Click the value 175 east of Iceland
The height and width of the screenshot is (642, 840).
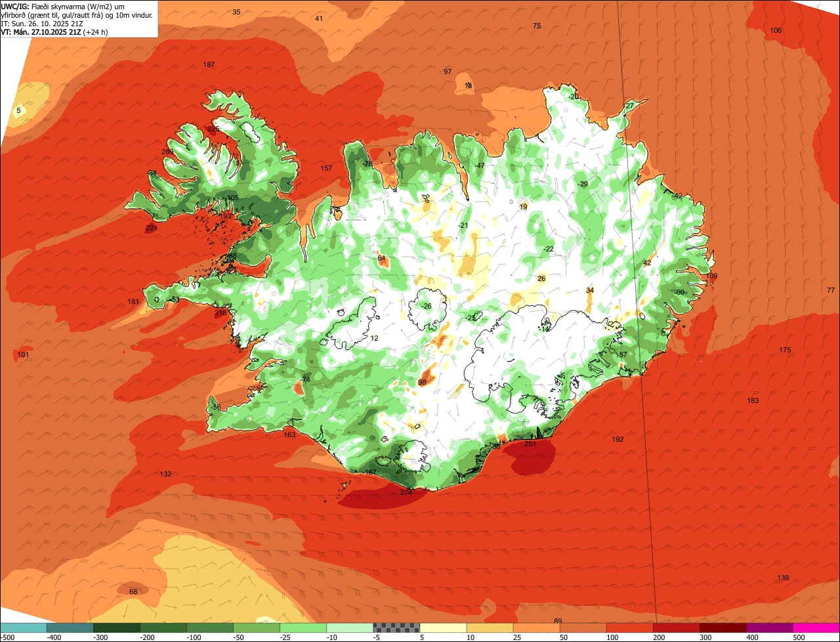click(x=785, y=350)
